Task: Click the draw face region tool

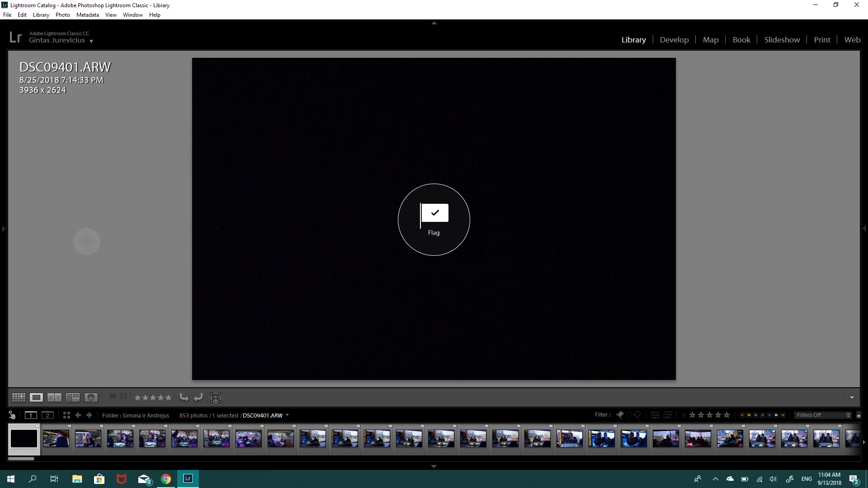Action: (216, 398)
